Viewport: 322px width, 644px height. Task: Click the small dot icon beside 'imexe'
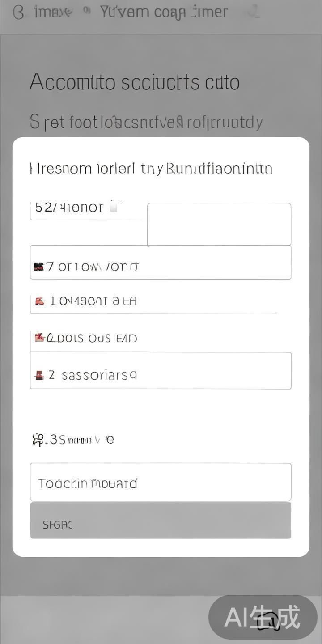click(x=88, y=10)
